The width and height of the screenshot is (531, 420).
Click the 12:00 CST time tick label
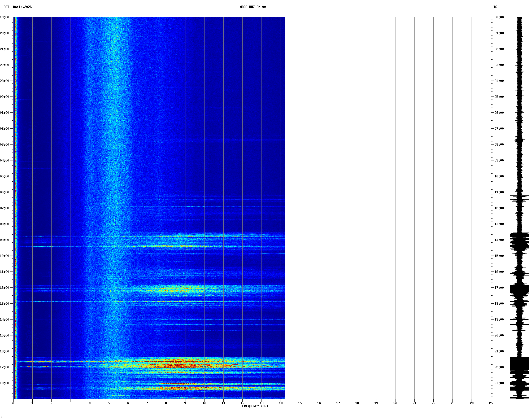tap(5, 288)
